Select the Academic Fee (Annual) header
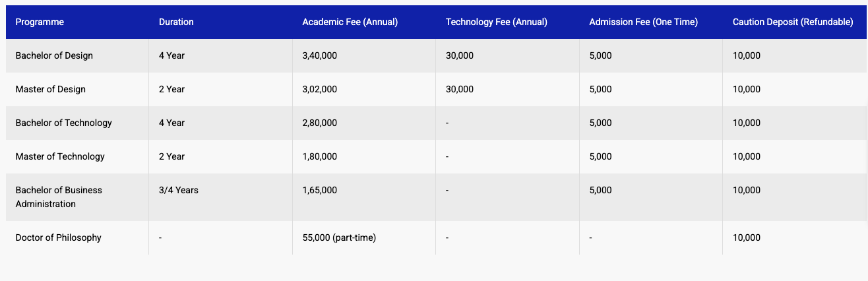The width and height of the screenshot is (868, 281). 350,22
